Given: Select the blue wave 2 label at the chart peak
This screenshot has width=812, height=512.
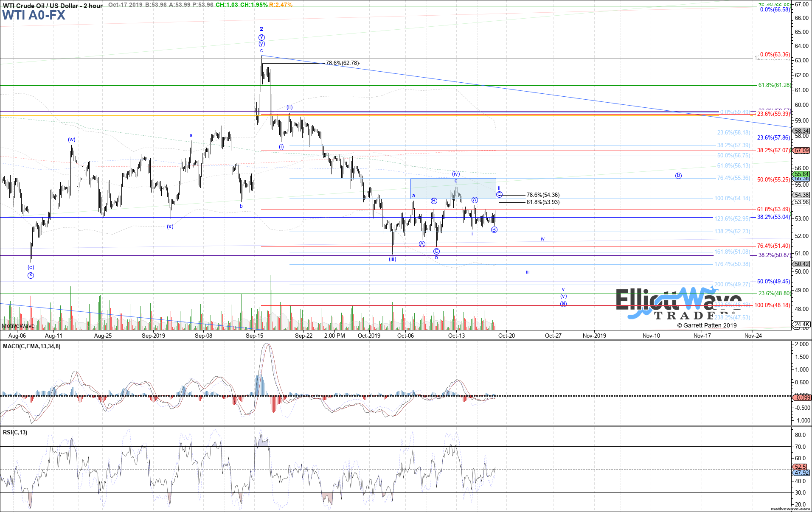Looking at the screenshot, I should 261,29.
